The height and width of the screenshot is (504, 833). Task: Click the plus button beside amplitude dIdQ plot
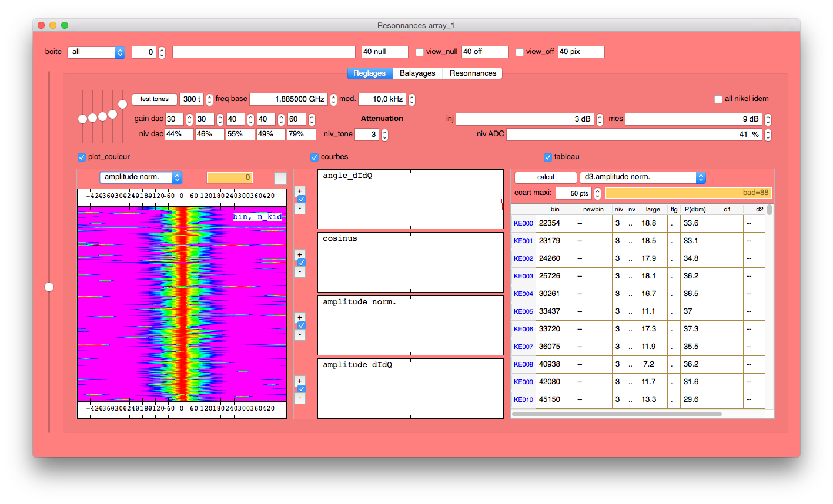pyautogui.click(x=300, y=380)
